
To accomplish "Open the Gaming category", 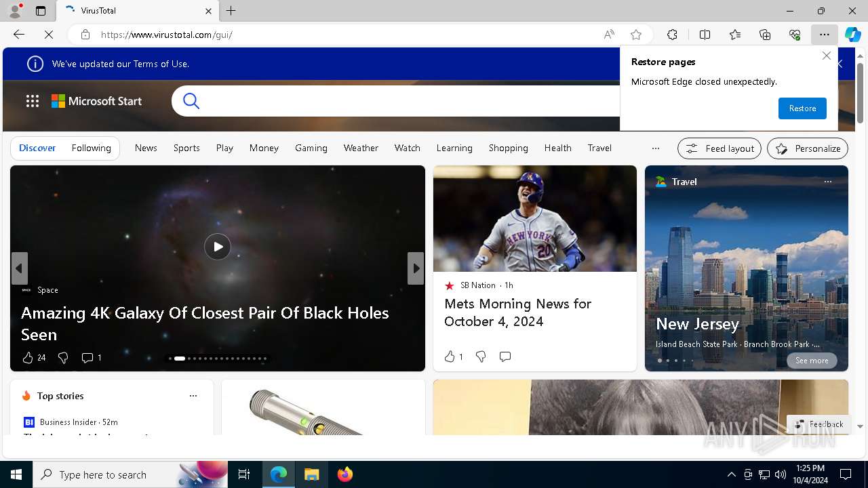I will click(x=311, y=148).
